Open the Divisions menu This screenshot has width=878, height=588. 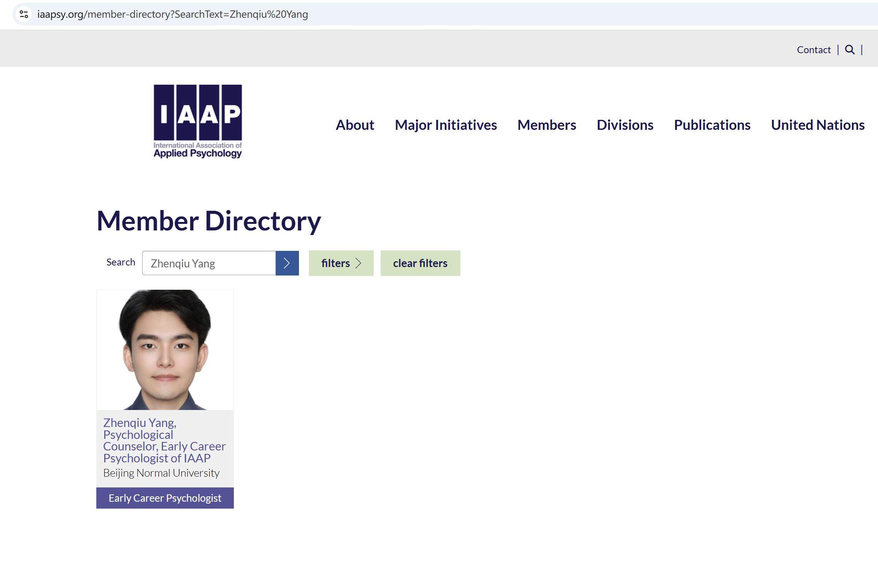(x=625, y=125)
